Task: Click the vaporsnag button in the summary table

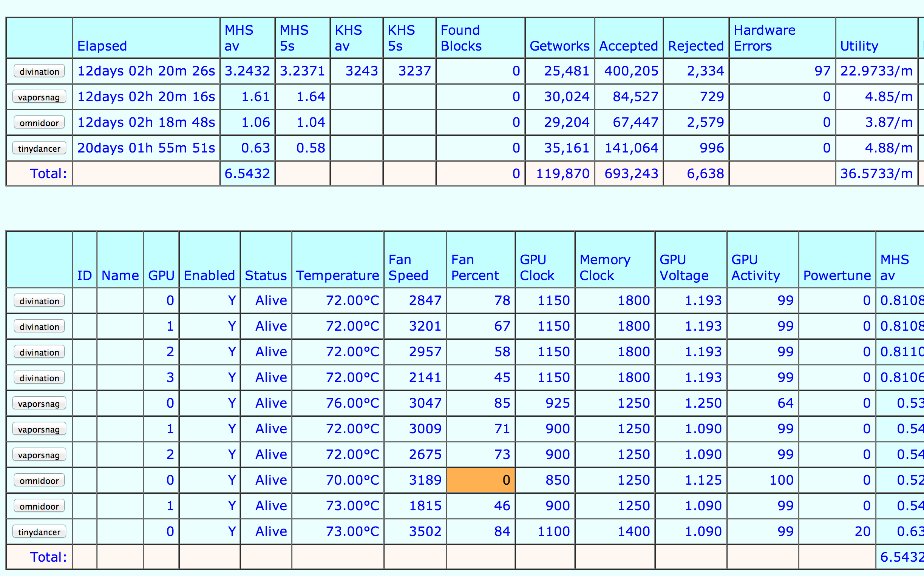Action: tap(39, 97)
